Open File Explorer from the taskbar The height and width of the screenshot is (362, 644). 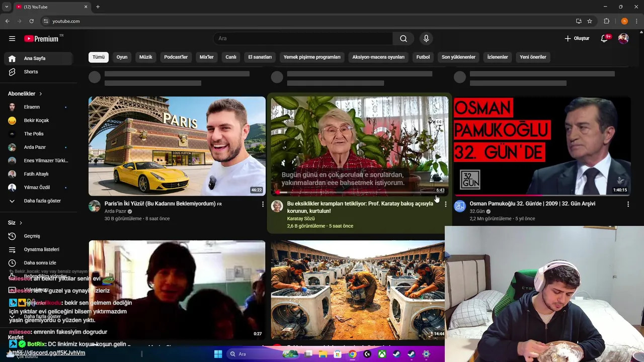(x=323, y=354)
